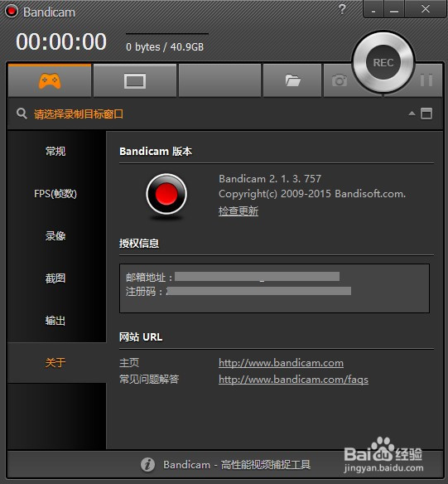
Task: Click 请选择录制目标窗口 text
Action: pyautogui.click(x=79, y=114)
